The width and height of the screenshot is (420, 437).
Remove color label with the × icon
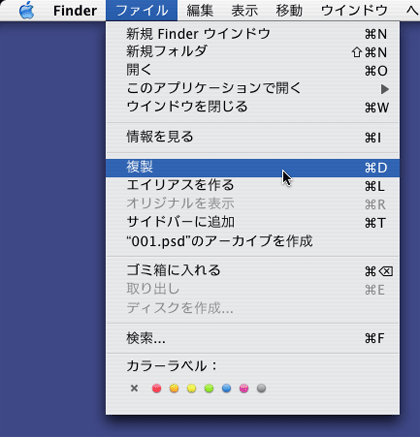(x=134, y=388)
